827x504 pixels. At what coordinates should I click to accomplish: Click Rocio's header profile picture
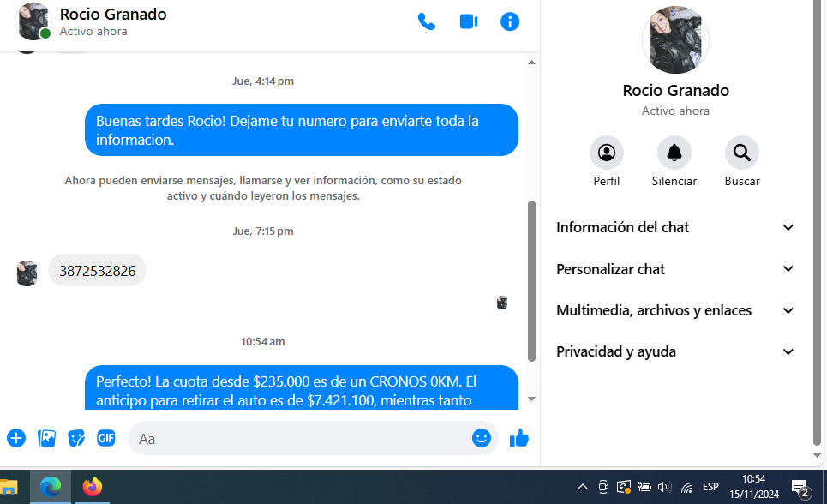tap(33, 21)
